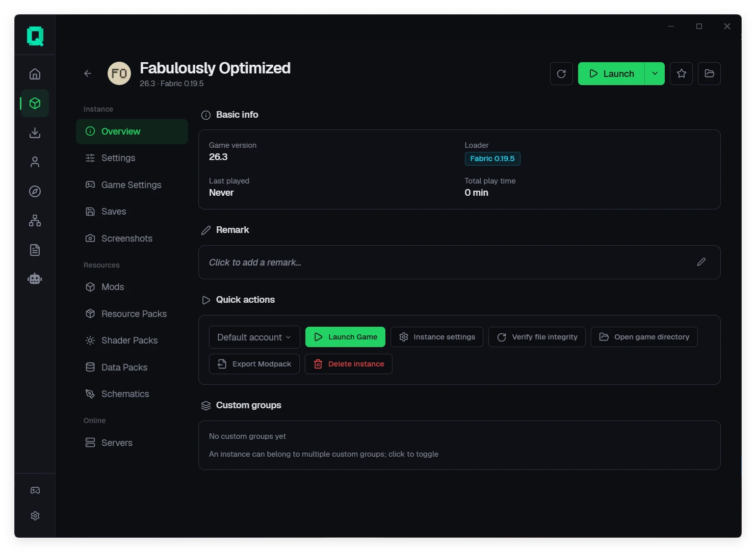This screenshot has height=552, width=756.
Task: Open the instance Settings tab
Action: 132,158
